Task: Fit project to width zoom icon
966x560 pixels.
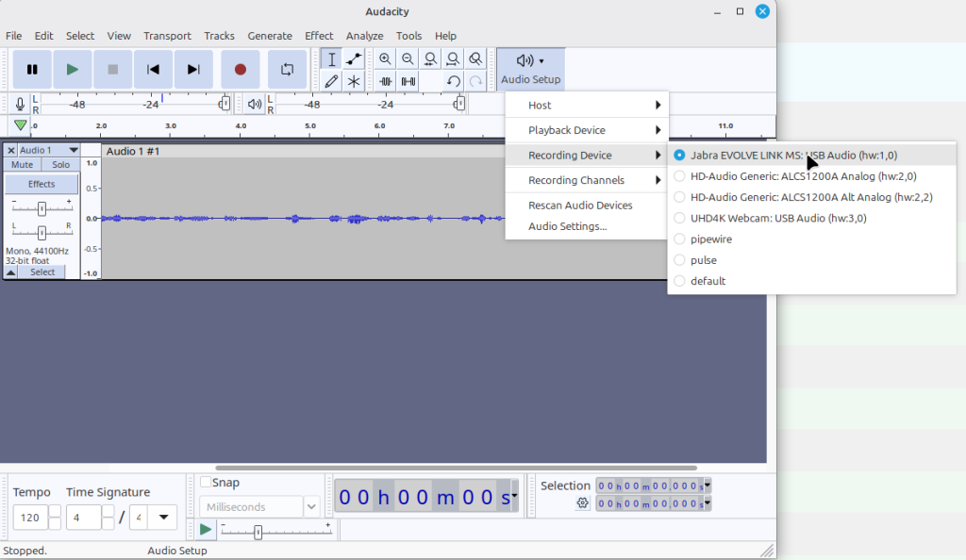Action: tap(453, 59)
